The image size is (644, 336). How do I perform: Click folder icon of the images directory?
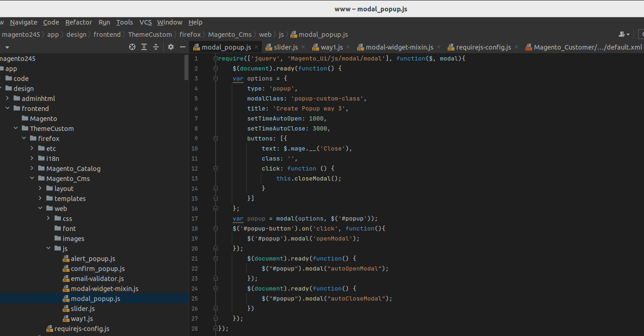tap(58, 239)
